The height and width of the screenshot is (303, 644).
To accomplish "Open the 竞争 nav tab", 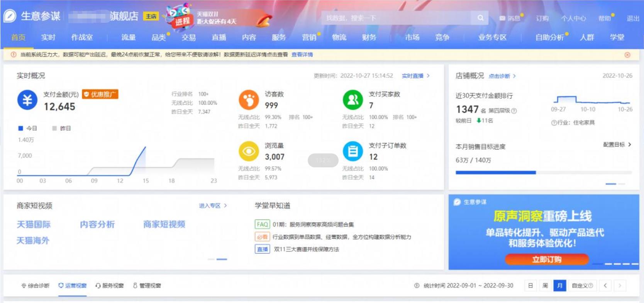I will point(442,37).
